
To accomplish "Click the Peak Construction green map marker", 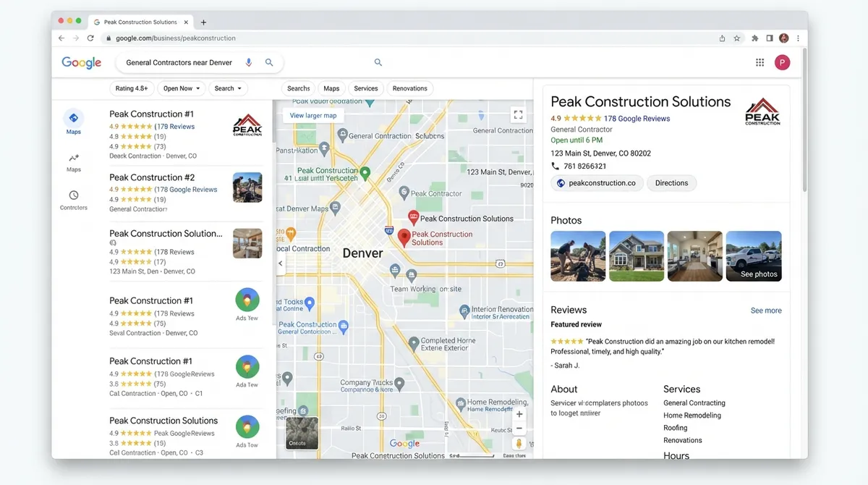I will tap(365, 173).
